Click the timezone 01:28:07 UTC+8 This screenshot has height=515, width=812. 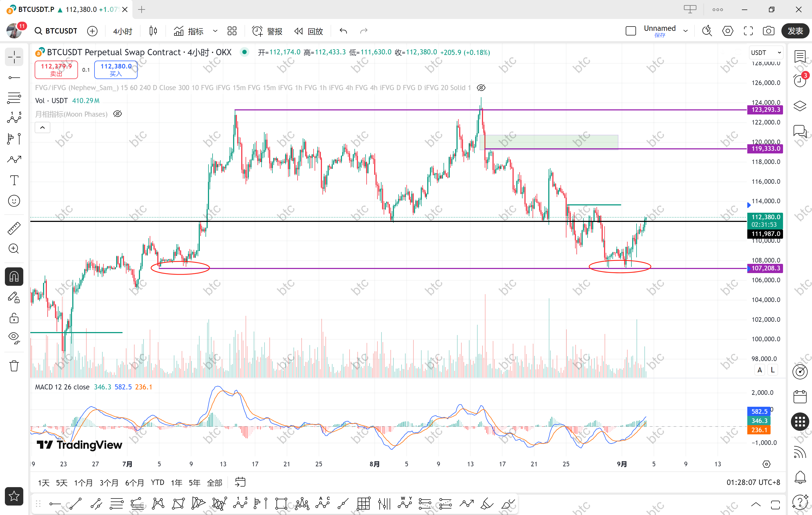[753, 482]
